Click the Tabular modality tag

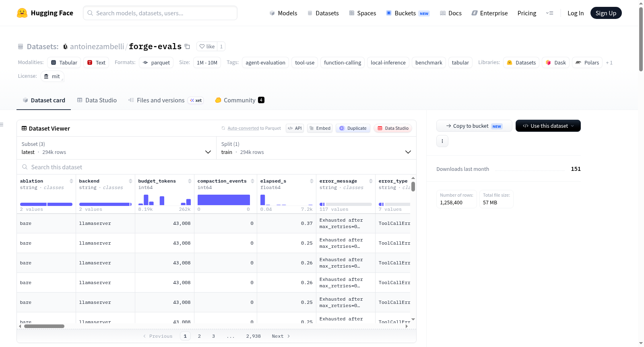click(x=64, y=62)
